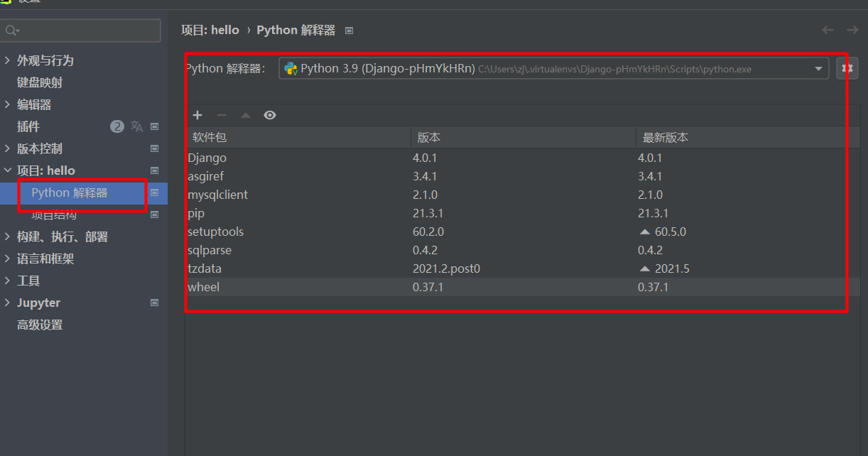This screenshot has height=456, width=868.
Task: Collapse the 项目: hello tree node
Action: click(x=8, y=170)
